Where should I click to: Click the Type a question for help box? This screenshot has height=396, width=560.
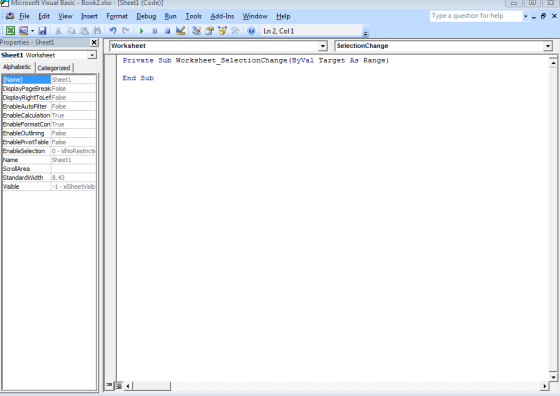pos(476,16)
